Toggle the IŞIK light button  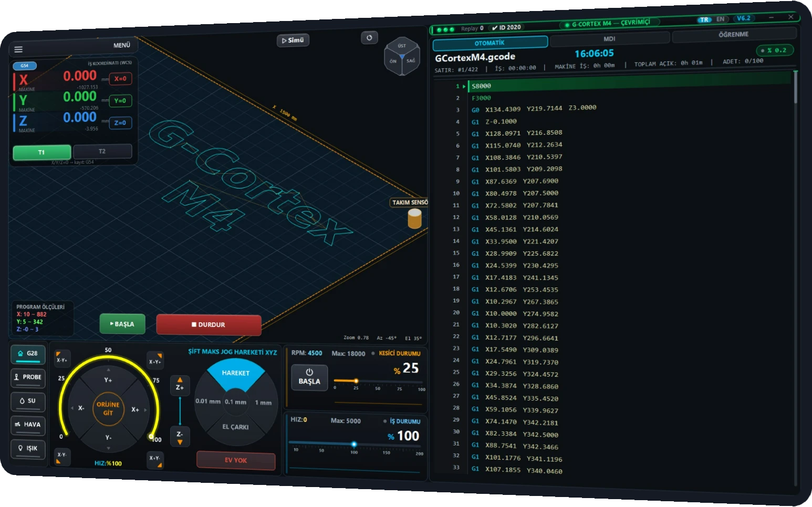coord(28,449)
